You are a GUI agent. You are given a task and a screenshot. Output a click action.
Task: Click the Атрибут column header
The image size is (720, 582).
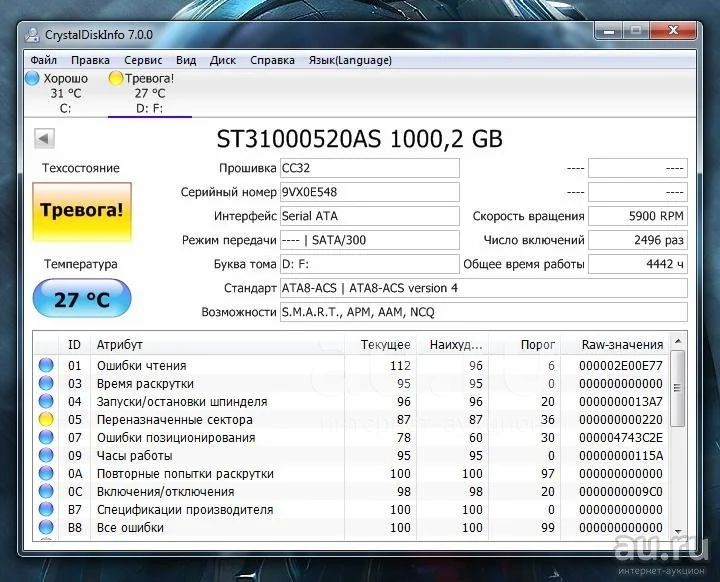[x=217, y=345]
